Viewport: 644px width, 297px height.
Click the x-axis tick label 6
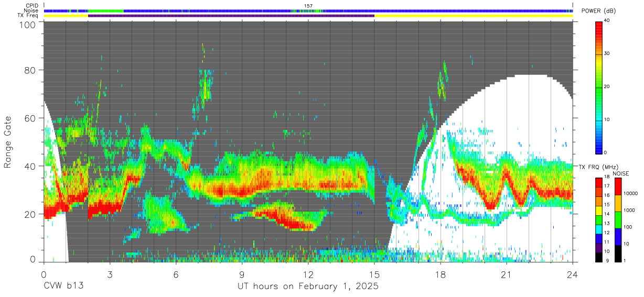[176, 274]
